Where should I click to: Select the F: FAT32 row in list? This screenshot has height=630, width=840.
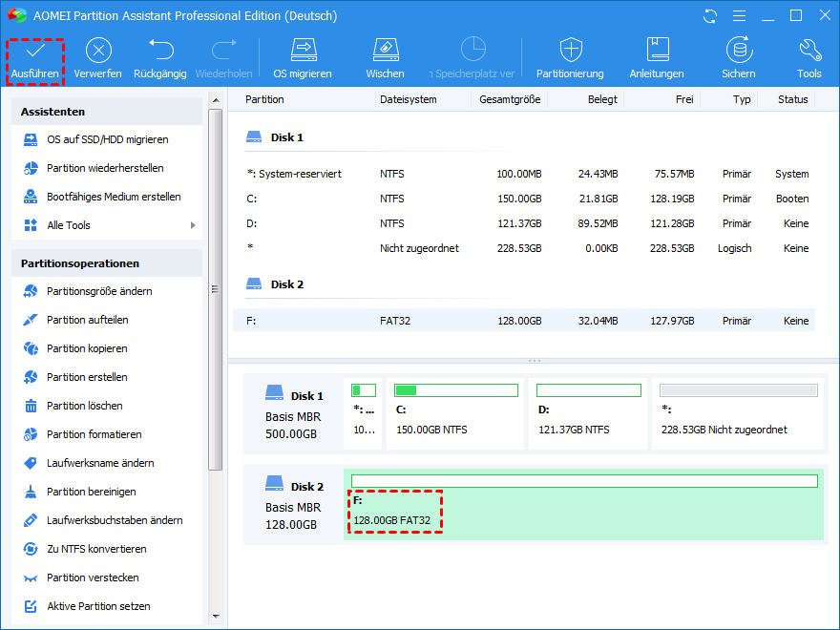point(523,321)
